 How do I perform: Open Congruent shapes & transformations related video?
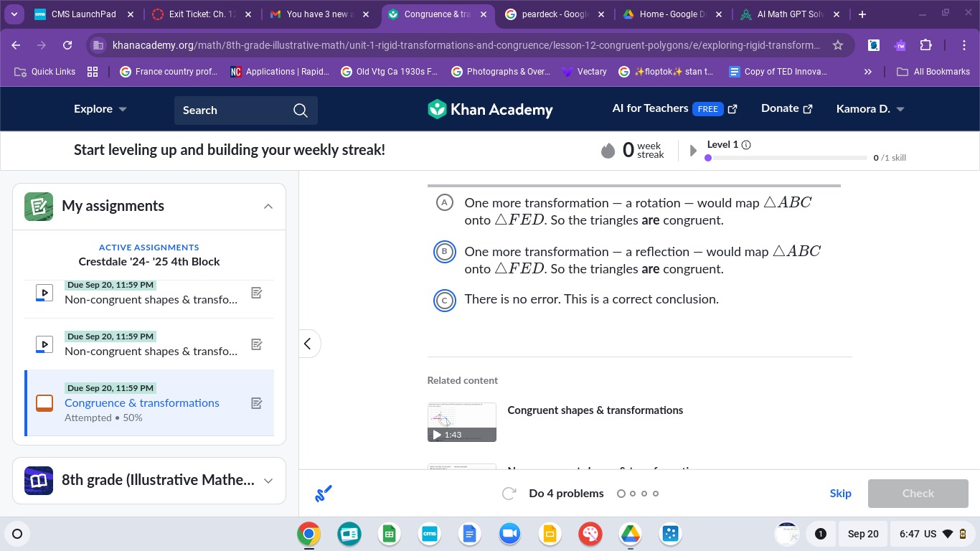click(595, 410)
